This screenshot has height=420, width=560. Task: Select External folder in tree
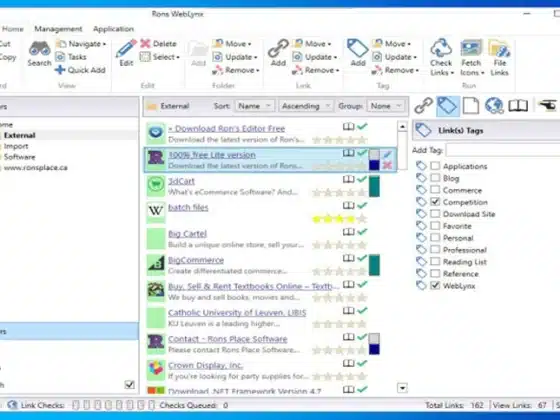coord(20,135)
